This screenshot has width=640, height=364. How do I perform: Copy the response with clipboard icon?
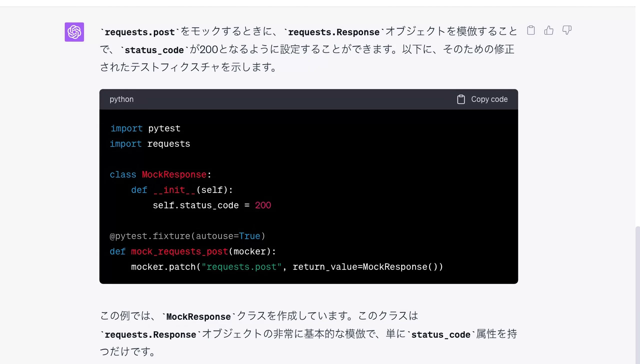point(531,30)
